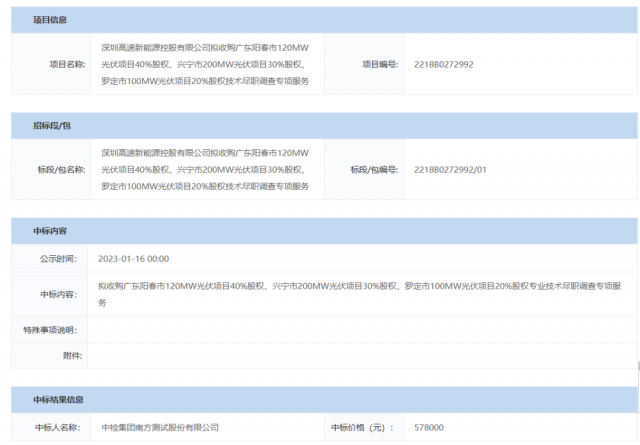Screen dimensions: 640x445
Task: Select the 项目名称 field label
Action: (x=68, y=63)
